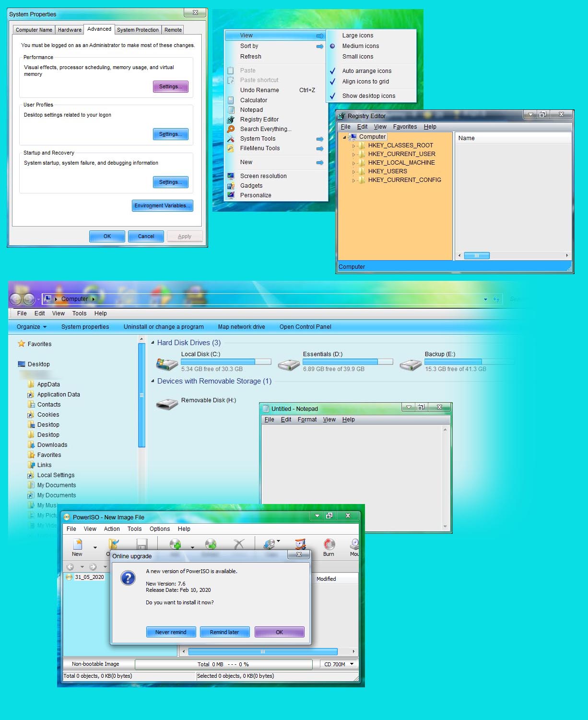Click the Registry Editor horizontal scrollbar
The height and width of the screenshot is (720, 588).
(x=478, y=256)
